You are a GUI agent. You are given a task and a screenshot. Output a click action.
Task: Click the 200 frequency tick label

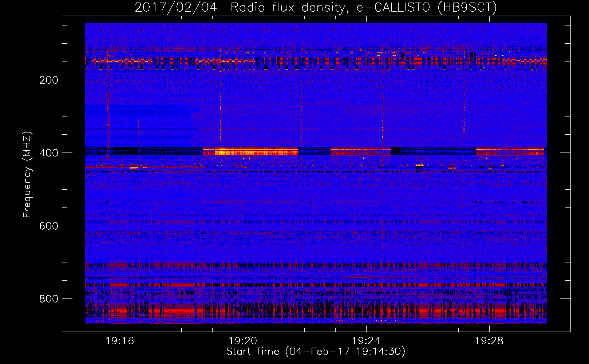49,80
